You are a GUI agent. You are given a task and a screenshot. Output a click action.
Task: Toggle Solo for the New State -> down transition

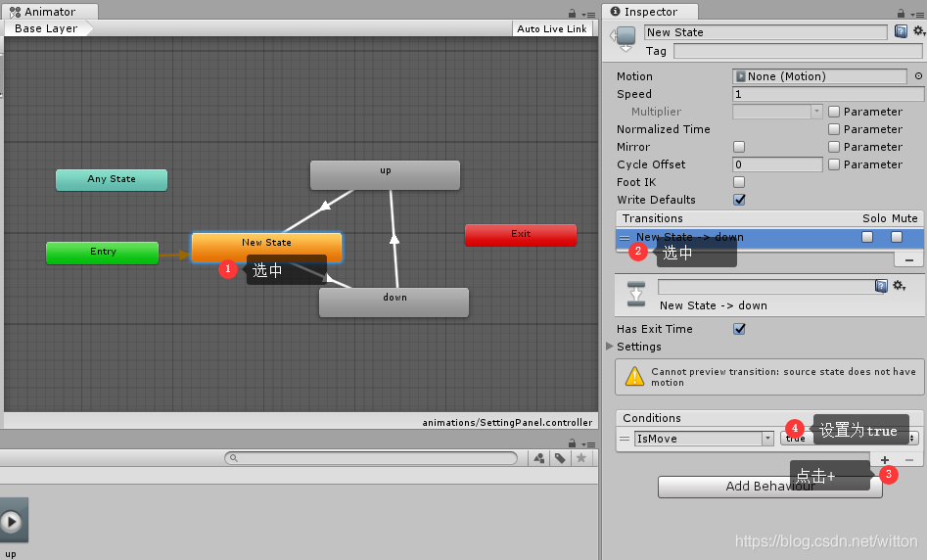pyautogui.click(x=867, y=237)
